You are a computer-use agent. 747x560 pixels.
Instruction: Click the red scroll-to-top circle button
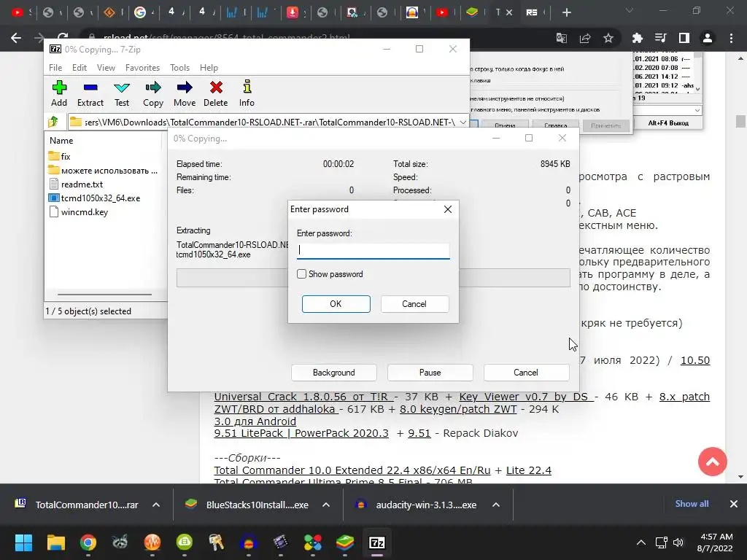click(x=712, y=462)
